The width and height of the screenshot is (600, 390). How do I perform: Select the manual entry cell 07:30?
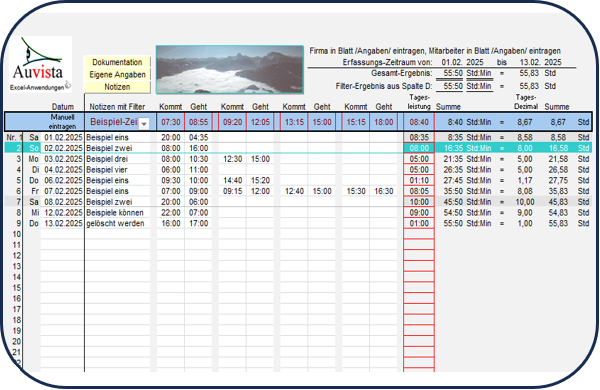pos(171,122)
